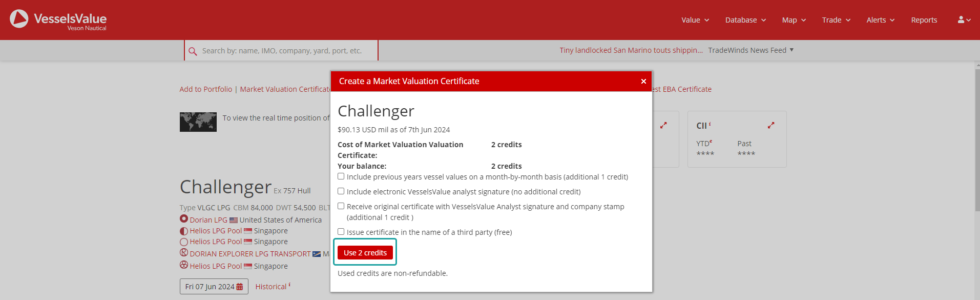Click the Dorian LPG owner circle icon
Screen dimensions: 980x300
[184, 219]
